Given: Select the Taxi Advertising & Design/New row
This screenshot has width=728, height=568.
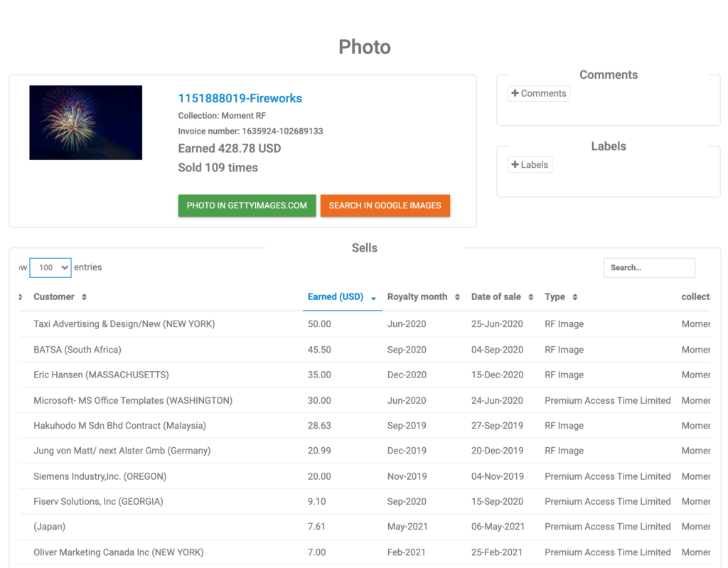Looking at the screenshot, I should tap(124, 324).
